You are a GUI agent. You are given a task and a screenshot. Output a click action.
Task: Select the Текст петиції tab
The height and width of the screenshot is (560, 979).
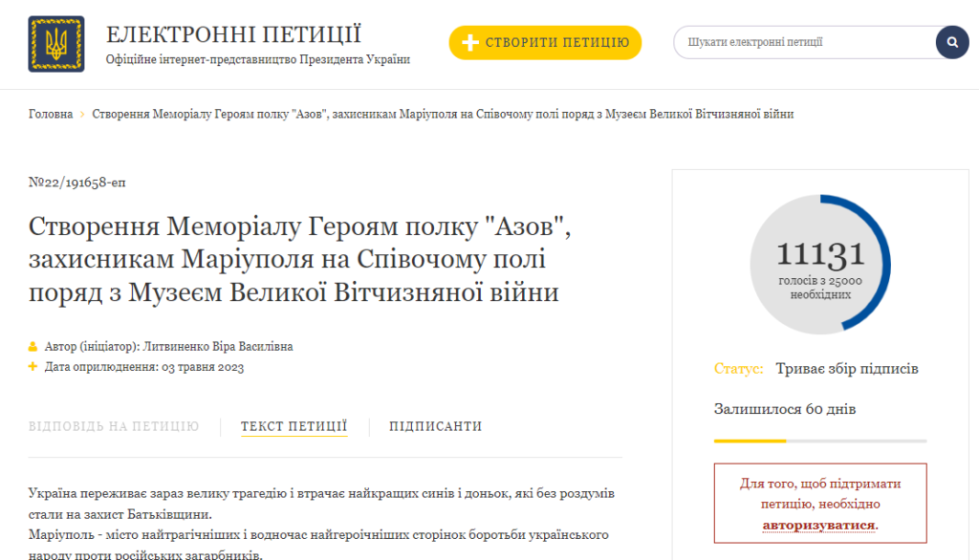point(294,426)
